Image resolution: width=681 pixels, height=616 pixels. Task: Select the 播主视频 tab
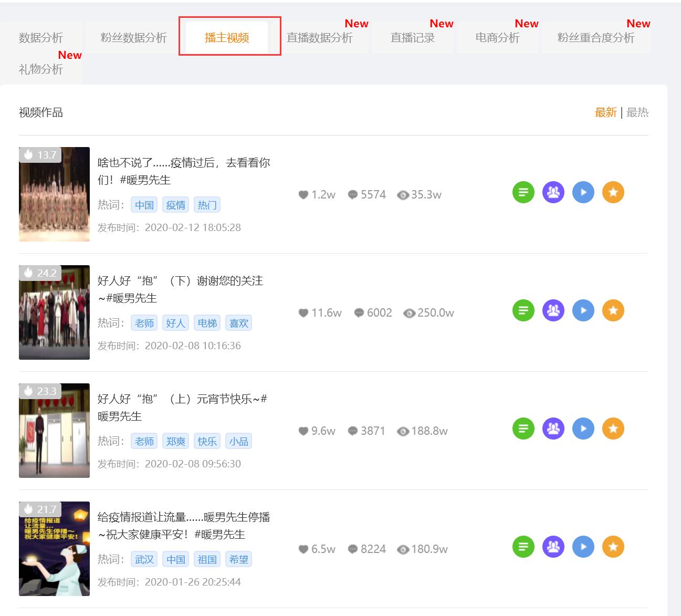(227, 38)
